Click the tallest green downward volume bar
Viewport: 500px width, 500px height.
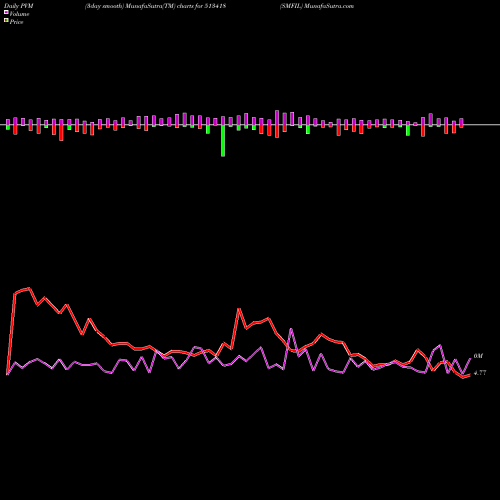(223, 140)
